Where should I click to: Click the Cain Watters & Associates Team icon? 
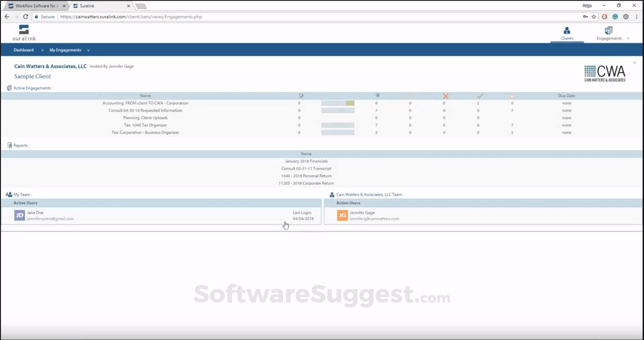tap(332, 194)
